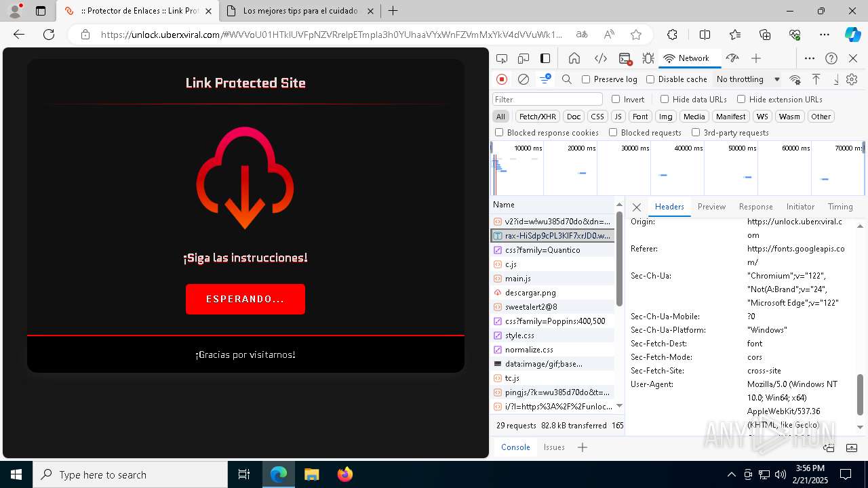Open the DevTools Welcome home icon

pos(574,58)
